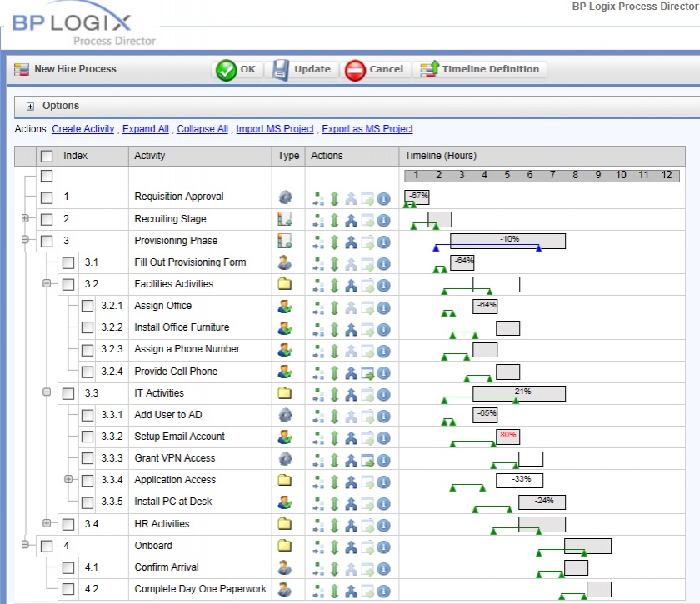Click the info icon for Install PC at Desk
The width and height of the screenshot is (700, 604).
click(x=383, y=503)
